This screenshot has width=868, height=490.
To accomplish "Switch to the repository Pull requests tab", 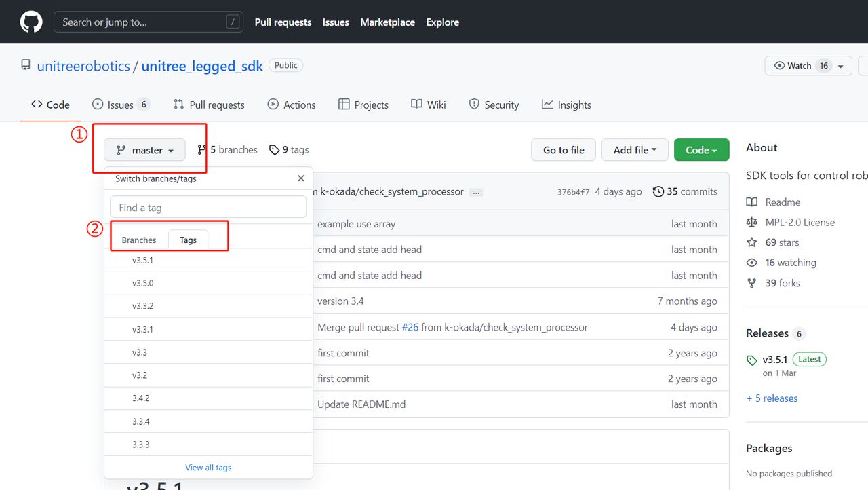I will click(x=209, y=105).
